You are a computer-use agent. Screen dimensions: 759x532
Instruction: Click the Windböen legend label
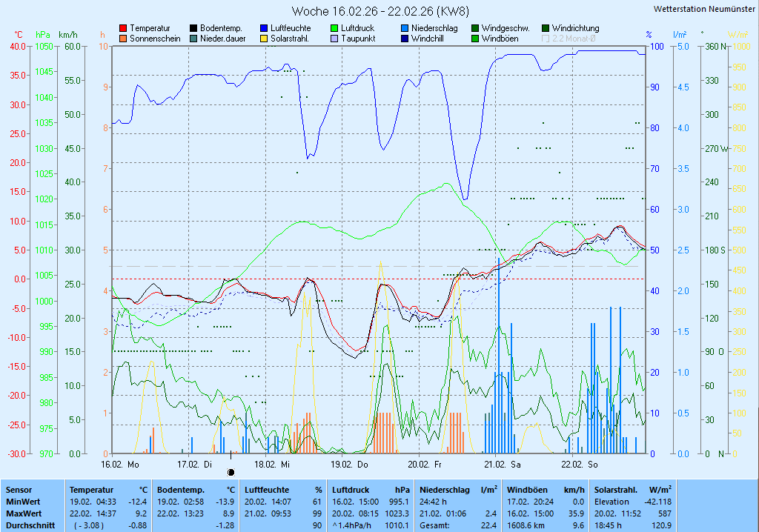coord(500,39)
